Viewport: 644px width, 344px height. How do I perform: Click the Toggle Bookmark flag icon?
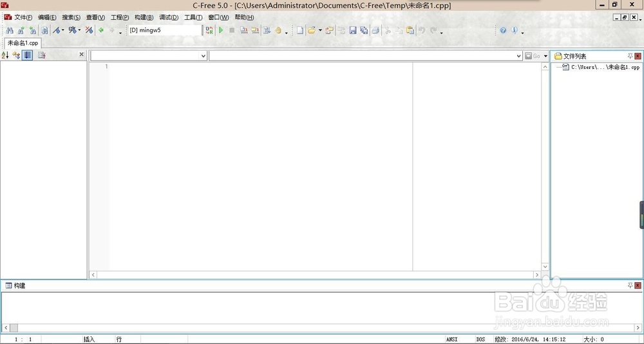tap(57, 30)
